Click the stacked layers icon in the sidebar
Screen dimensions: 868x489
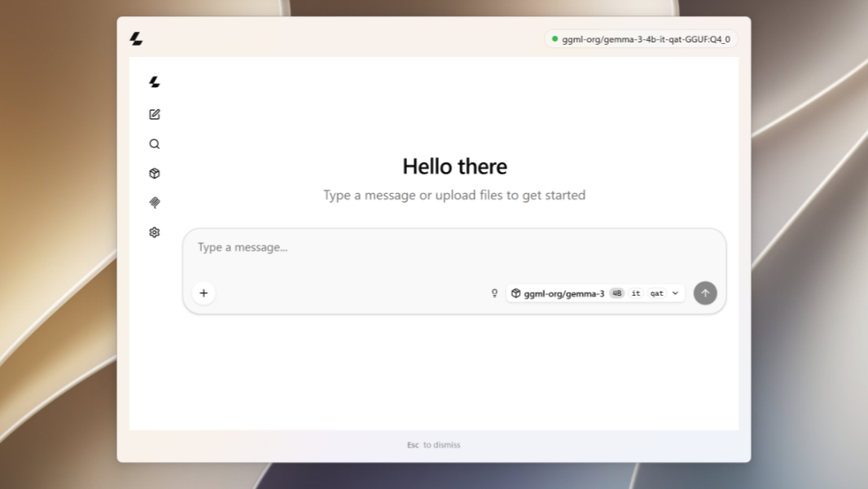click(155, 203)
